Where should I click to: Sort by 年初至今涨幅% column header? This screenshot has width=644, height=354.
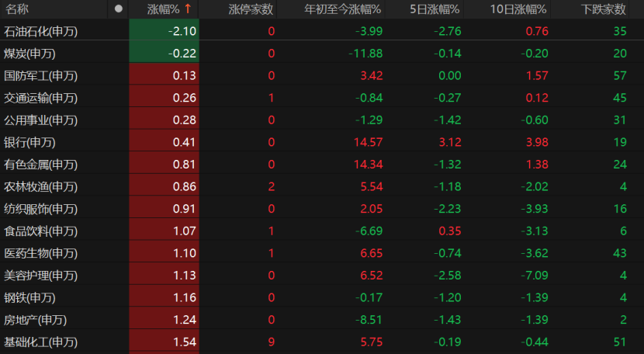pos(342,9)
